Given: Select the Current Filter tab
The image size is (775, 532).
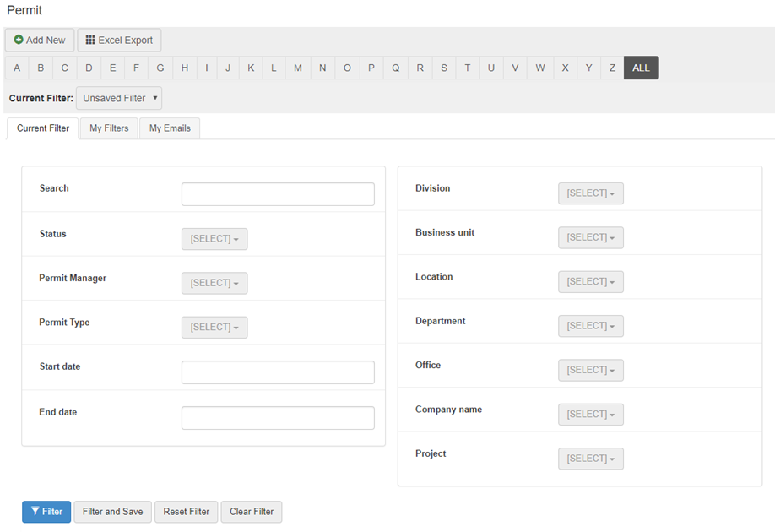Looking at the screenshot, I should pos(43,128).
